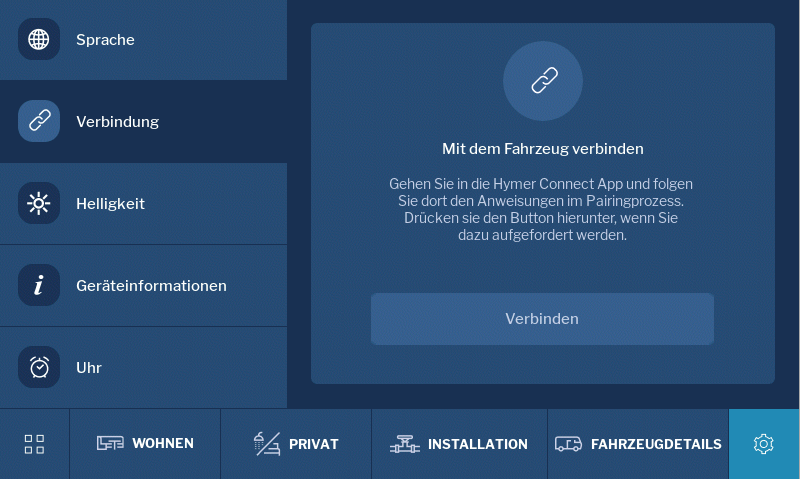
Task: Click the valve pipe icon for Installation
Action: 404,444
